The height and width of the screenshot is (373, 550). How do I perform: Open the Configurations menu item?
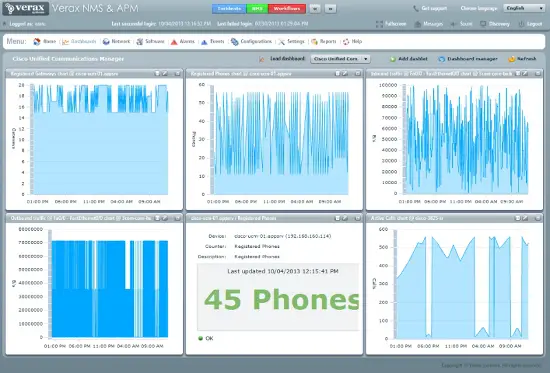click(251, 41)
